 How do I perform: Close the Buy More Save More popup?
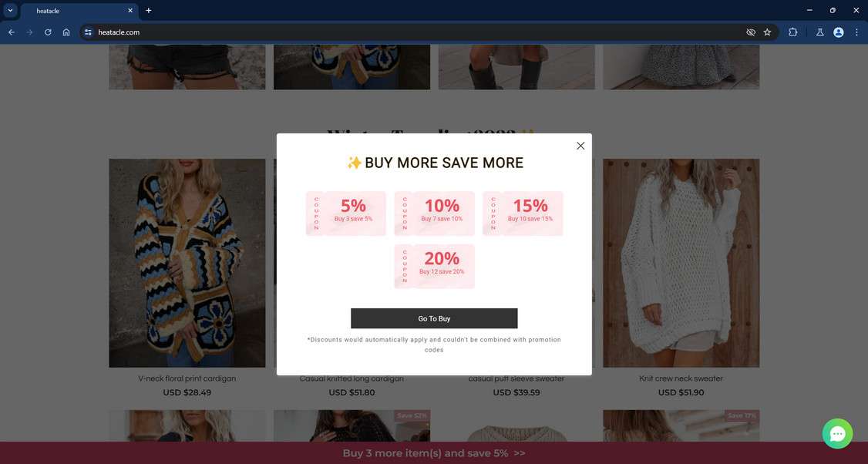click(x=580, y=146)
